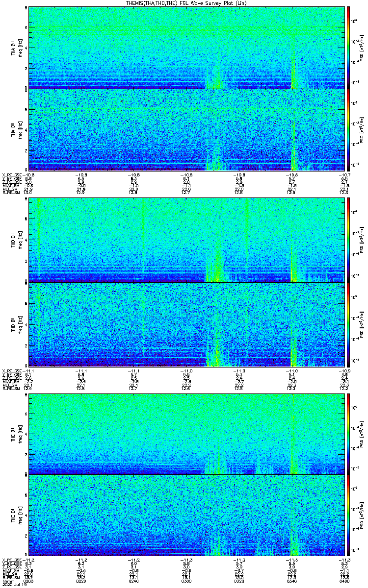368x588 pixels.
Task: Click the X_RE_GSE row label under the THD panels
Action: pyautogui.click(x=12, y=371)
